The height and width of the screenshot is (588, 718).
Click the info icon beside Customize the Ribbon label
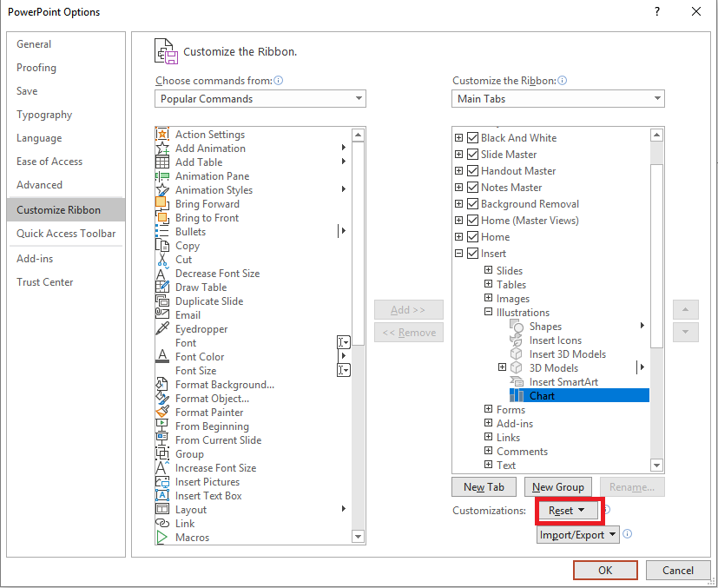click(563, 81)
